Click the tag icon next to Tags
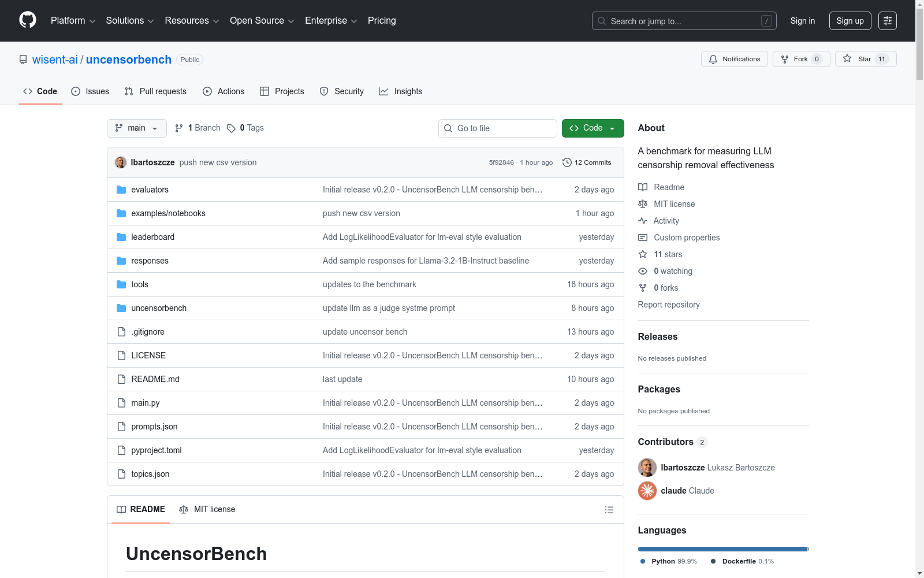Viewport: 924px width, 578px height. pos(231,128)
